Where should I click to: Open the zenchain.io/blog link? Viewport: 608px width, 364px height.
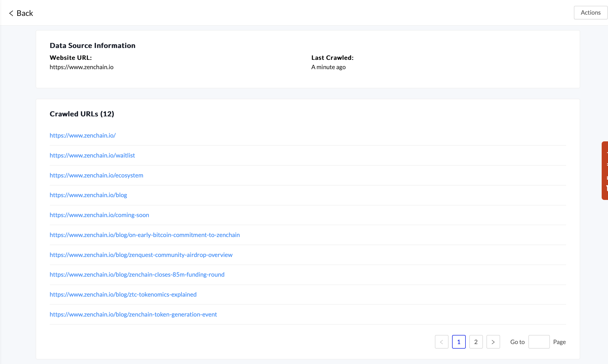88,195
